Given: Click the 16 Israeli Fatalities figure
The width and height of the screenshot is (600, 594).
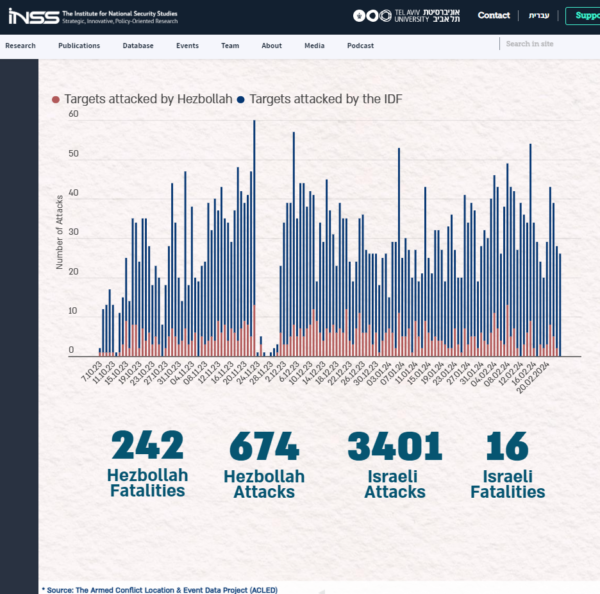Looking at the screenshot, I should [507, 446].
